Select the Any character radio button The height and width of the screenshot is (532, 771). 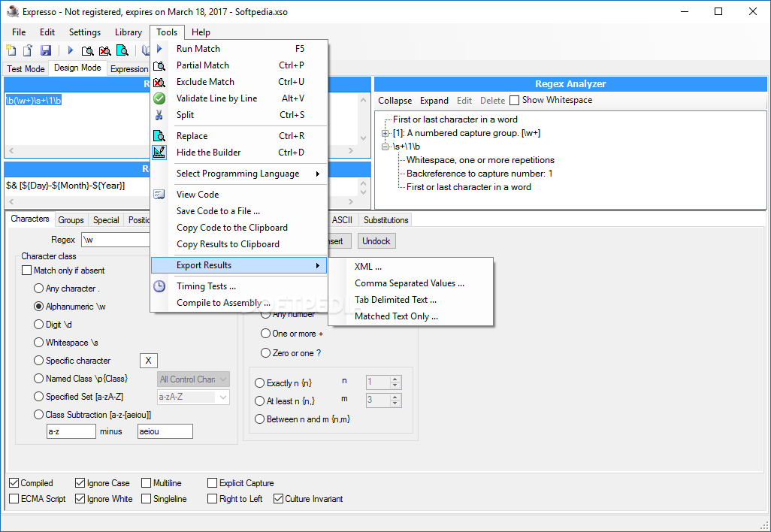click(38, 288)
